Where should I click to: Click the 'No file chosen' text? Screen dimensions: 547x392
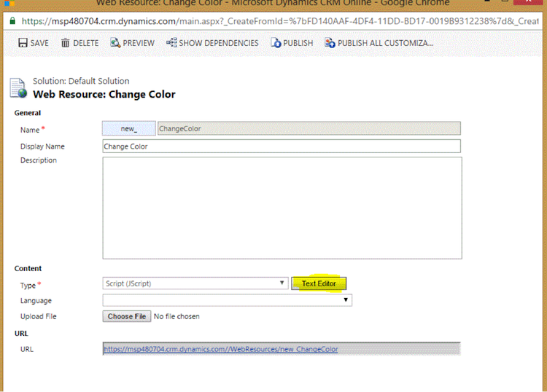click(x=177, y=316)
